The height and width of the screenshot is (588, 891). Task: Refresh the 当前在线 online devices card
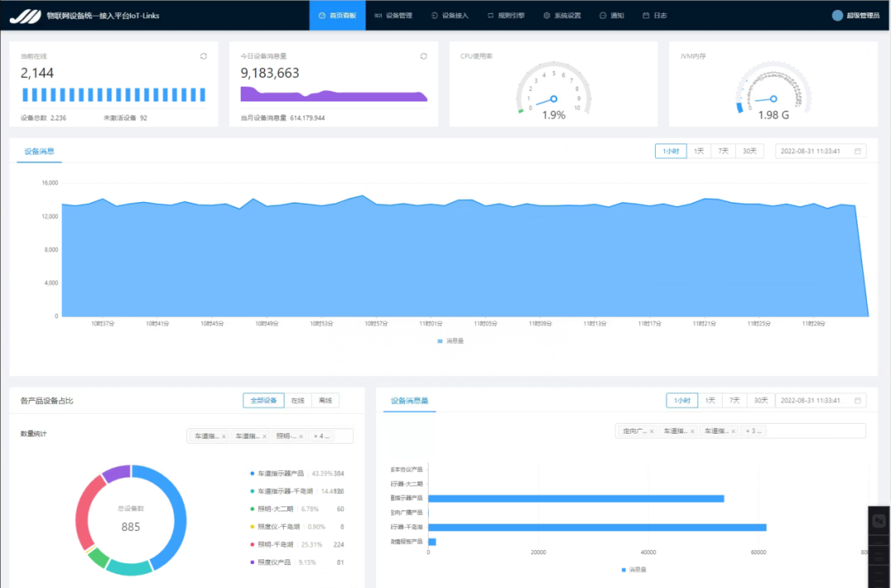pos(204,56)
